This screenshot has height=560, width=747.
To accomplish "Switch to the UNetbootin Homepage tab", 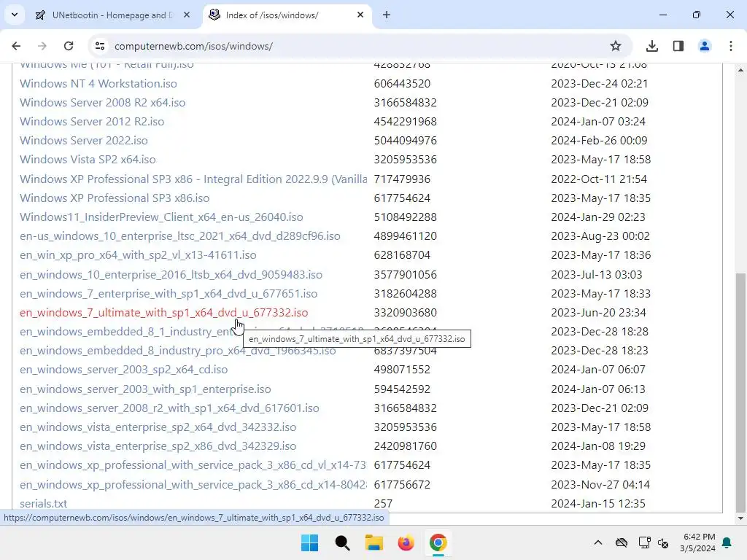I will (x=112, y=15).
